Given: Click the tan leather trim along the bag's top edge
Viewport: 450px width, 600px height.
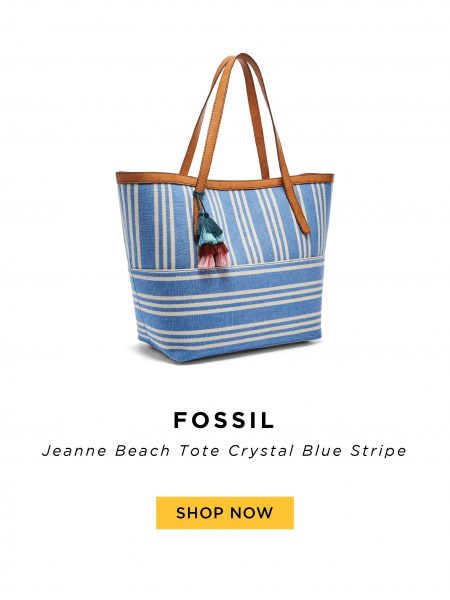Looking at the screenshot, I should coord(226,180).
